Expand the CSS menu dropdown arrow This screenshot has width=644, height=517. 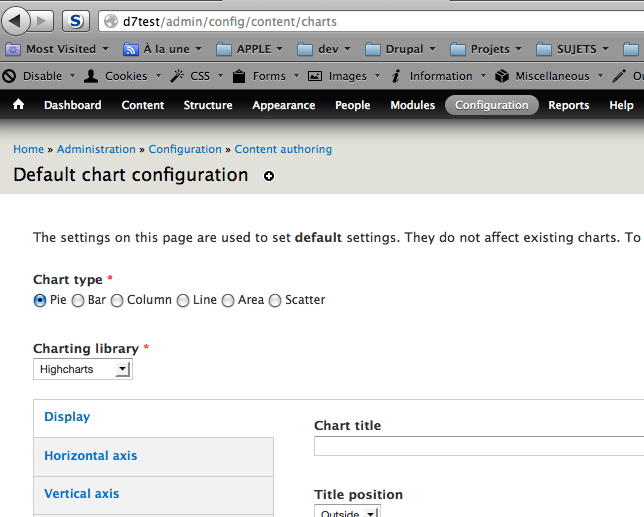221,76
